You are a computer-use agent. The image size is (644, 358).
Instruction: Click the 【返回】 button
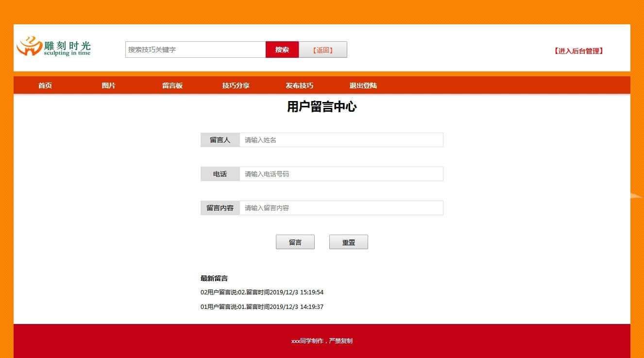(322, 50)
